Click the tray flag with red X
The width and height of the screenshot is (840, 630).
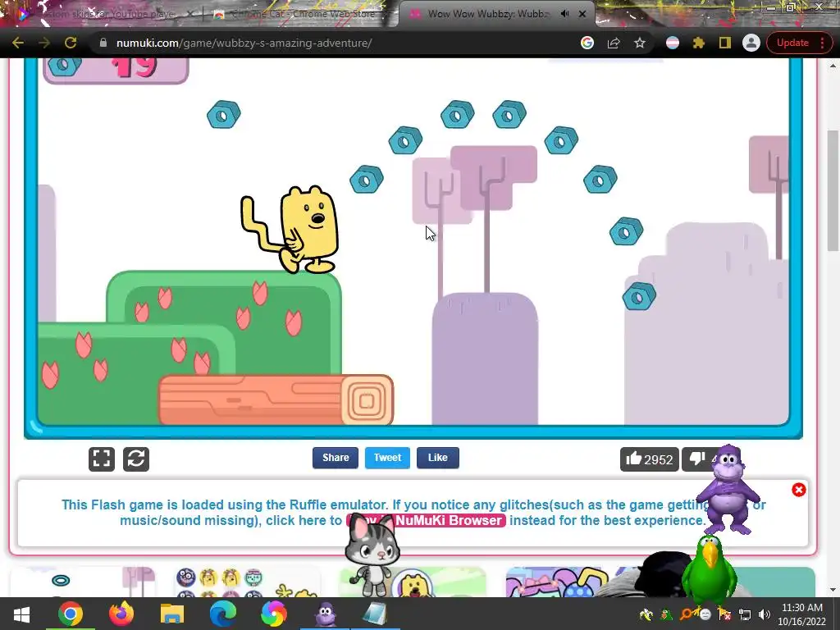pos(725,614)
